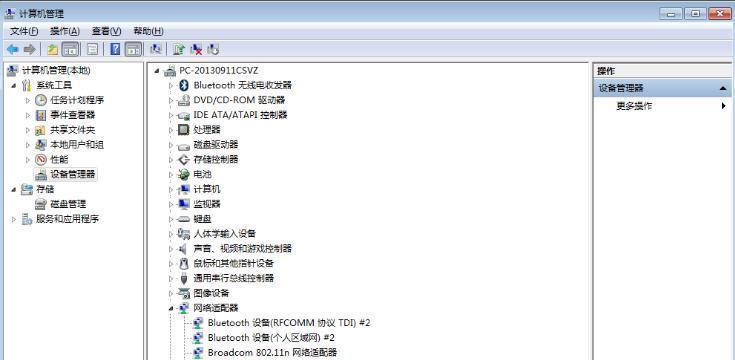Collapse the PC-20130911CSVZ root node

(x=157, y=71)
